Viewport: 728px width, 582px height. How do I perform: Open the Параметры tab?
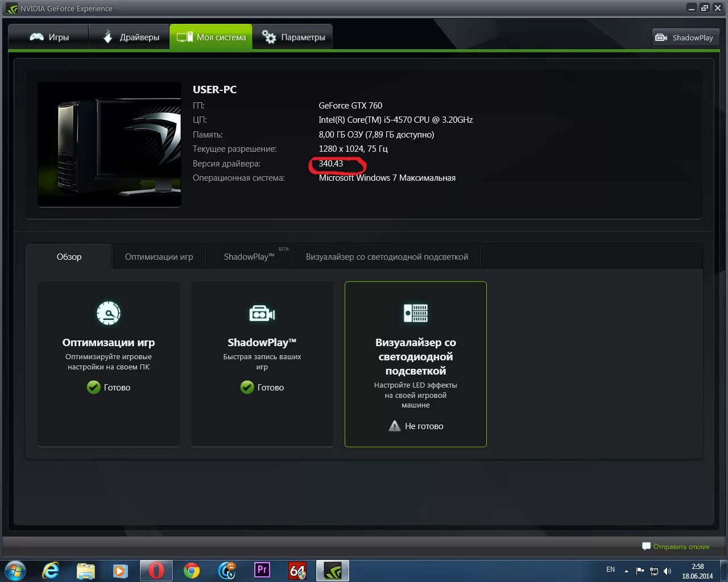(293, 37)
